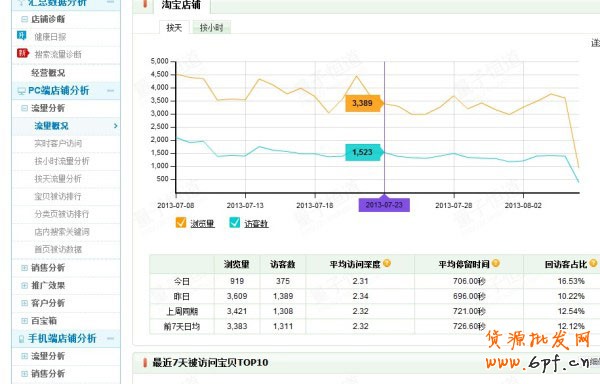This screenshot has height=384, width=600.
Task: Click the purple 2013-07-23 date marker
Action: (x=384, y=205)
